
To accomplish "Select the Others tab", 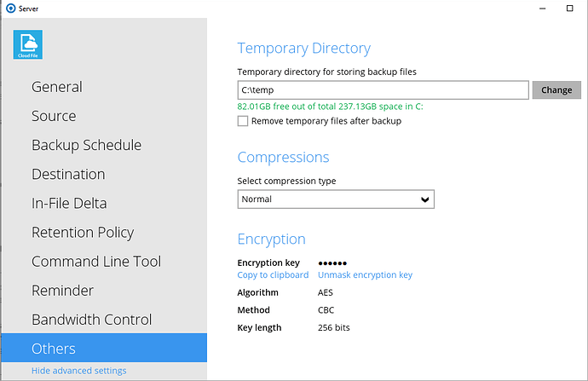I will point(54,349).
